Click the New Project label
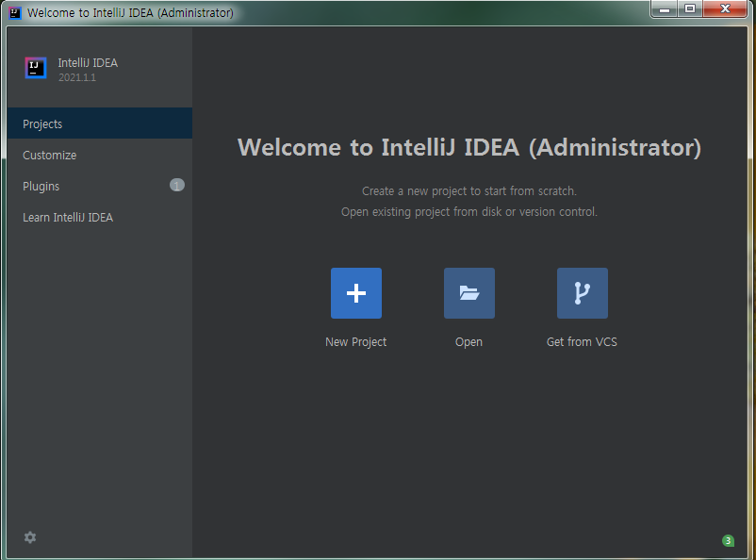 [355, 342]
